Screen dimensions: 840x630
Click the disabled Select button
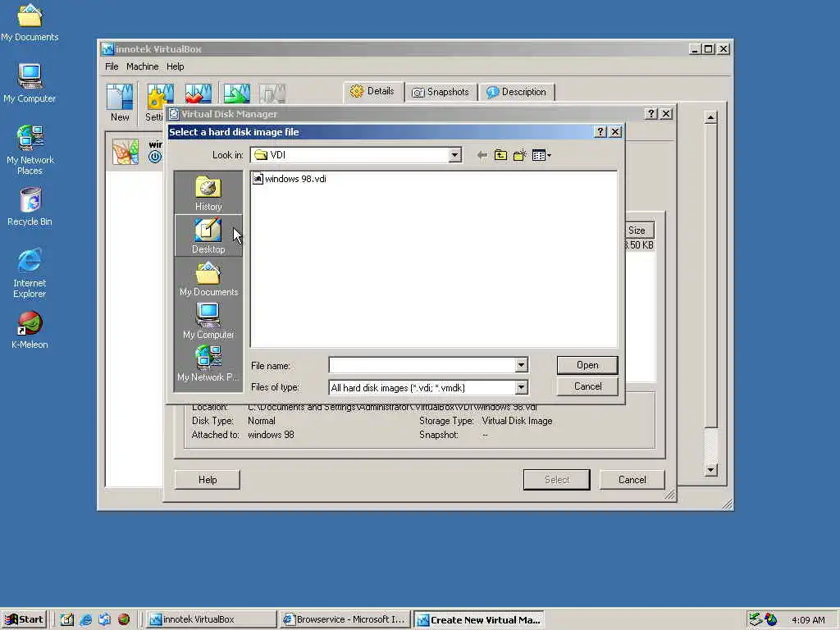[557, 480]
